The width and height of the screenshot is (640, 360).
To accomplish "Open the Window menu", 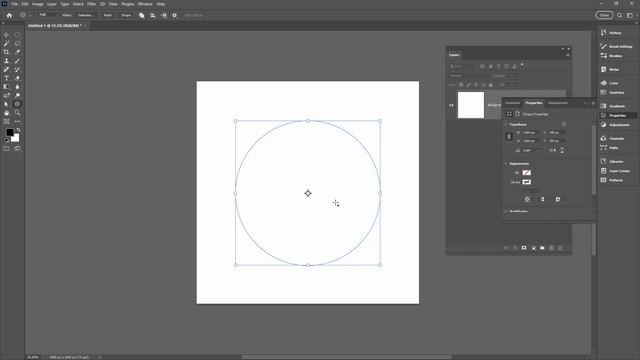I will (145, 4).
